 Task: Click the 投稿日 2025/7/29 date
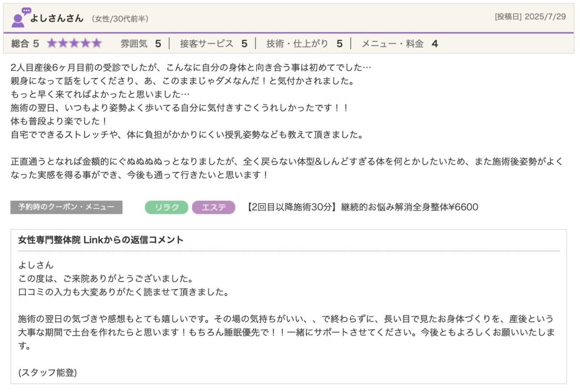[x=530, y=16]
